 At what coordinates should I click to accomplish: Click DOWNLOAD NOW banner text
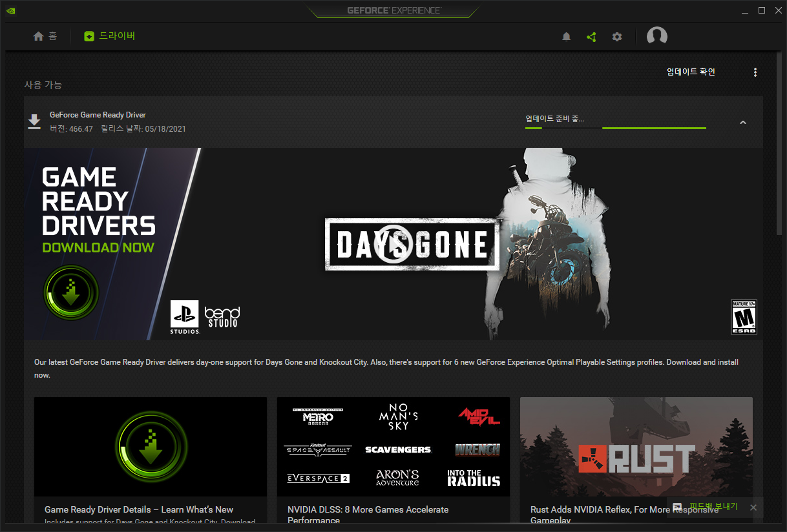(98, 247)
